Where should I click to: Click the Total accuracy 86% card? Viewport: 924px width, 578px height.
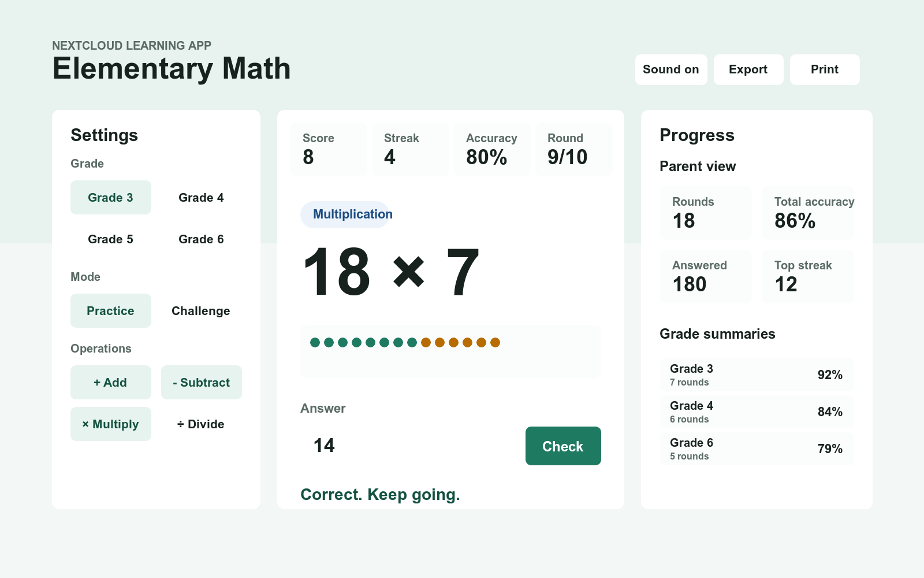[x=808, y=213]
